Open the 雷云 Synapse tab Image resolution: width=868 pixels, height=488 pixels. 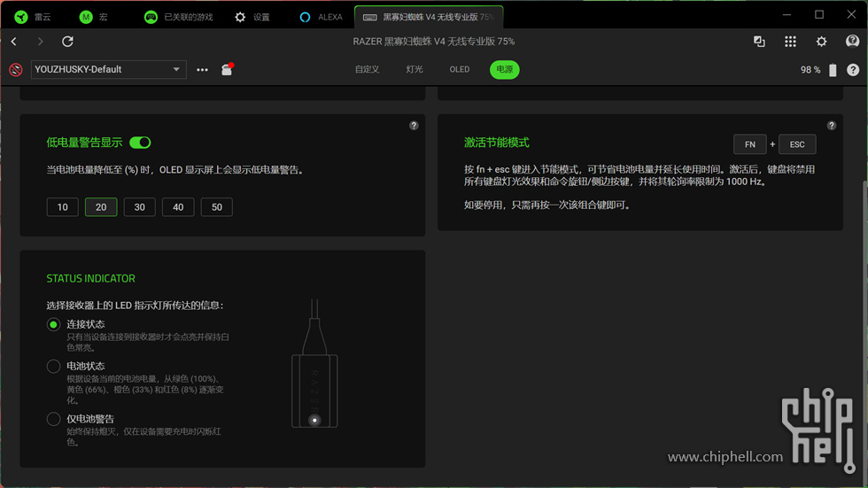[x=34, y=17]
